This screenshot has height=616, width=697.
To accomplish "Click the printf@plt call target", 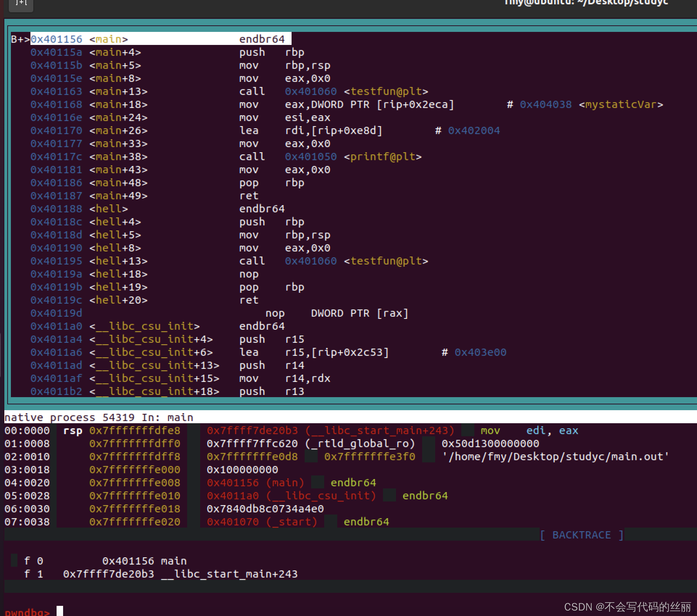I will tap(382, 157).
